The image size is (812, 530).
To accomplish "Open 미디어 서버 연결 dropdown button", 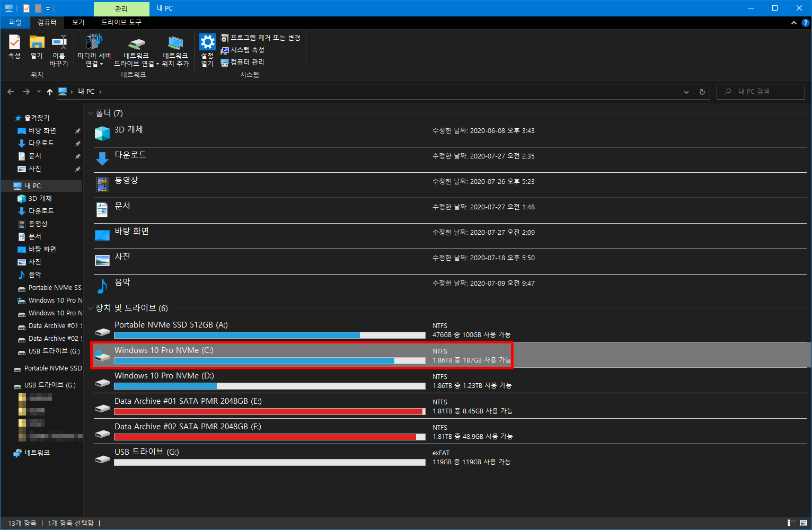I will pos(94,51).
